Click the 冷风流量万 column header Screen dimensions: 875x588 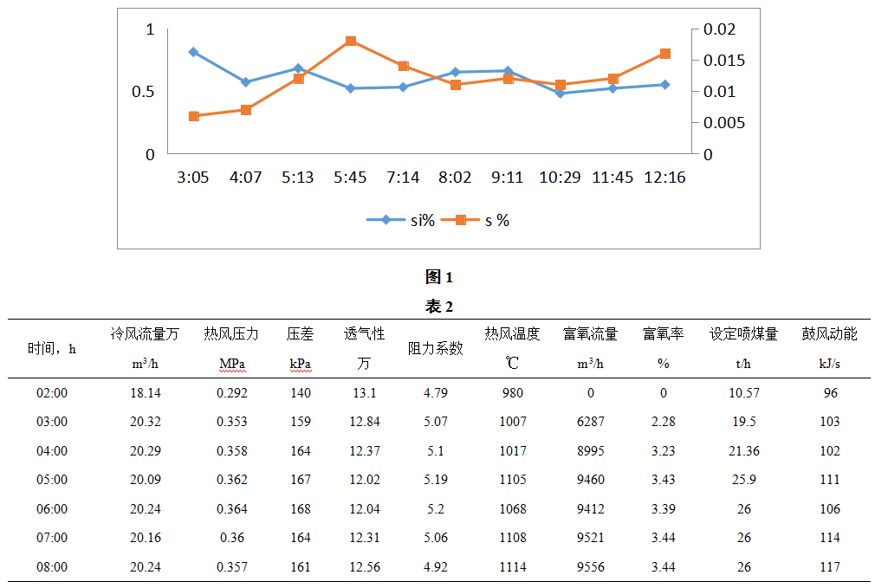(145, 334)
